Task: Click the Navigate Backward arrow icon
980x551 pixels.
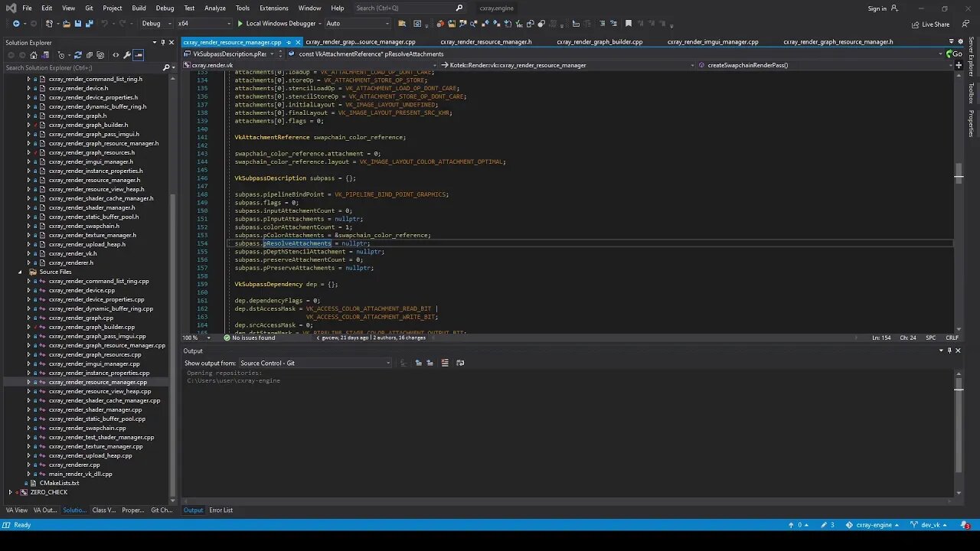Action: click(x=16, y=24)
